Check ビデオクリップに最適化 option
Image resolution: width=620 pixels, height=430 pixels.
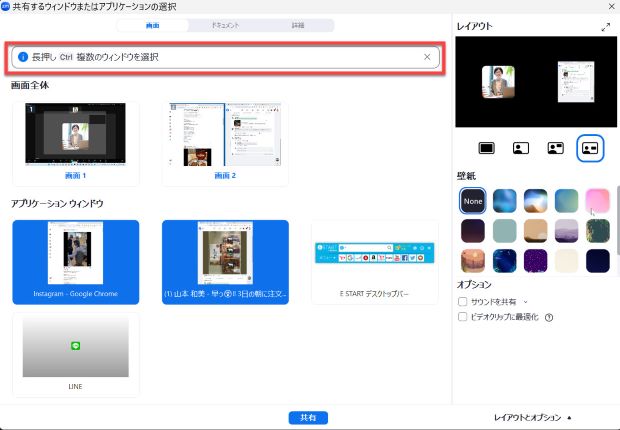(461, 317)
